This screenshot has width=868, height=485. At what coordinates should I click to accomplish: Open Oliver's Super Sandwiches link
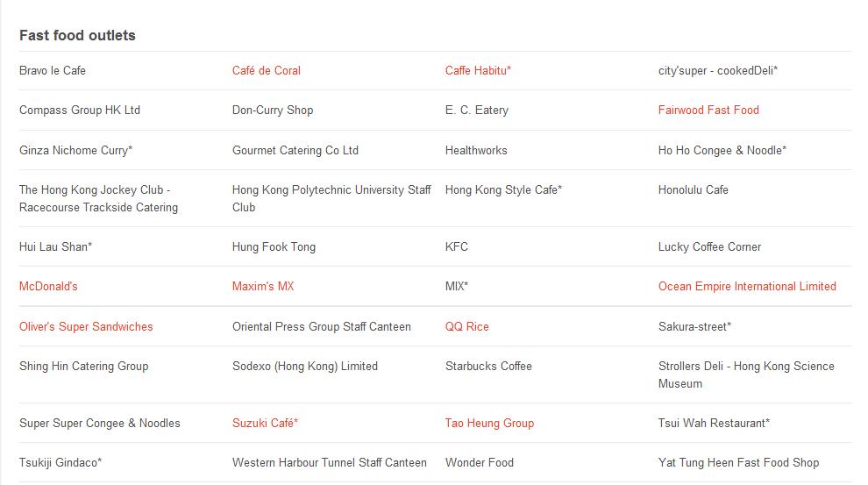coord(86,326)
